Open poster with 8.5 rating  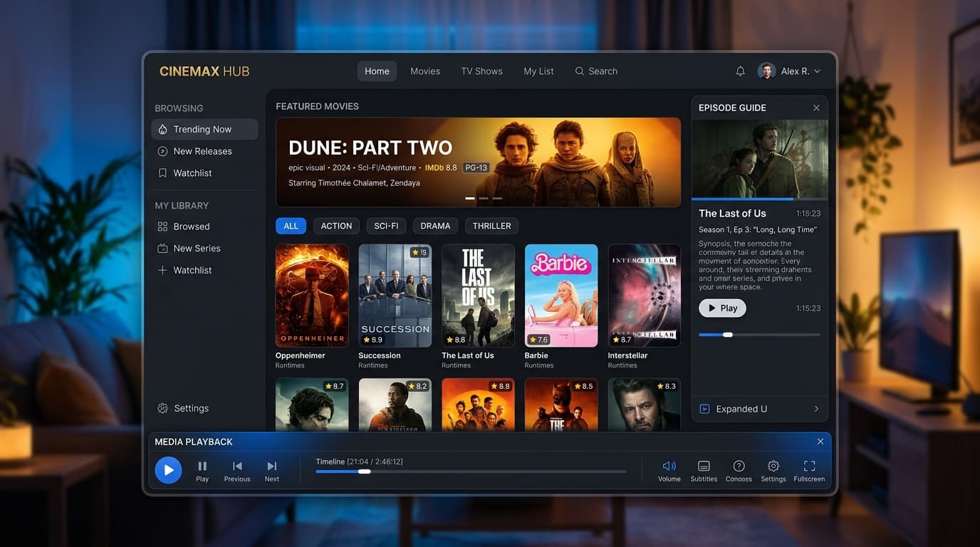pos(561,405)
